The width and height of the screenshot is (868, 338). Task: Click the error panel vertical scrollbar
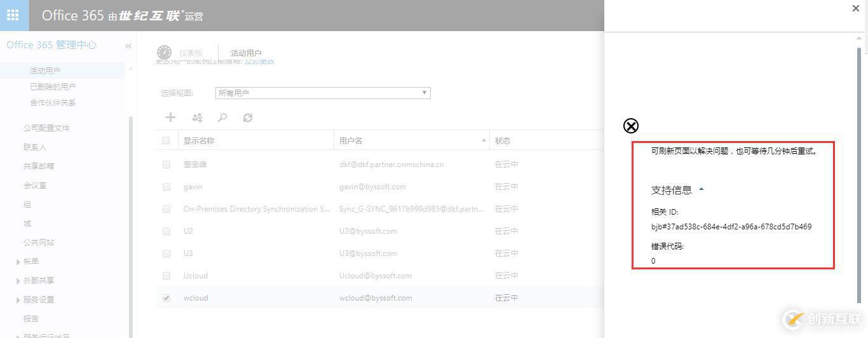click(860, 175)
